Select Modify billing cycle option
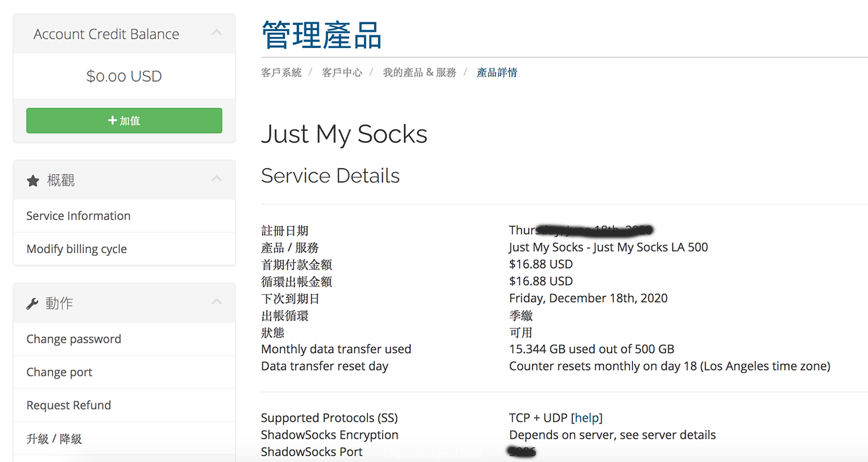Image resolution: width=868 pixels, height=462 pixels. pos(76,249)
